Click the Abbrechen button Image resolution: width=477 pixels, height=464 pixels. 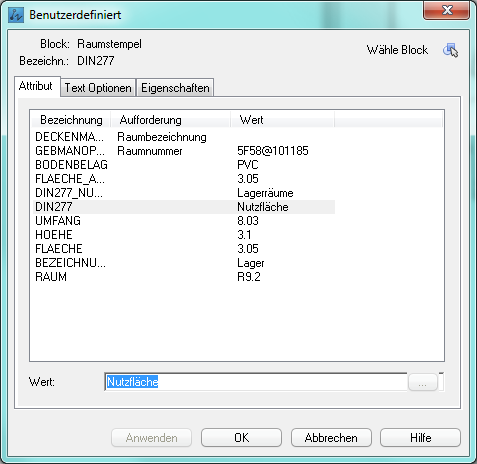tap(331, 438)
